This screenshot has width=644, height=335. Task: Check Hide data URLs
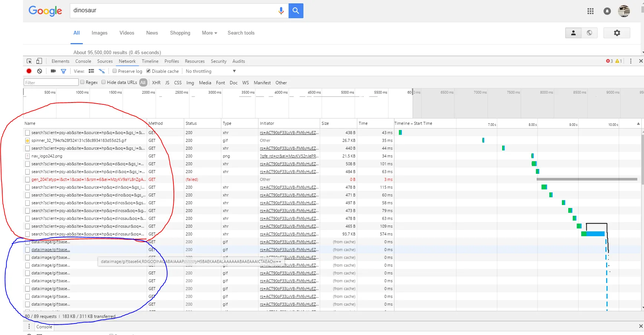point(104,82)
